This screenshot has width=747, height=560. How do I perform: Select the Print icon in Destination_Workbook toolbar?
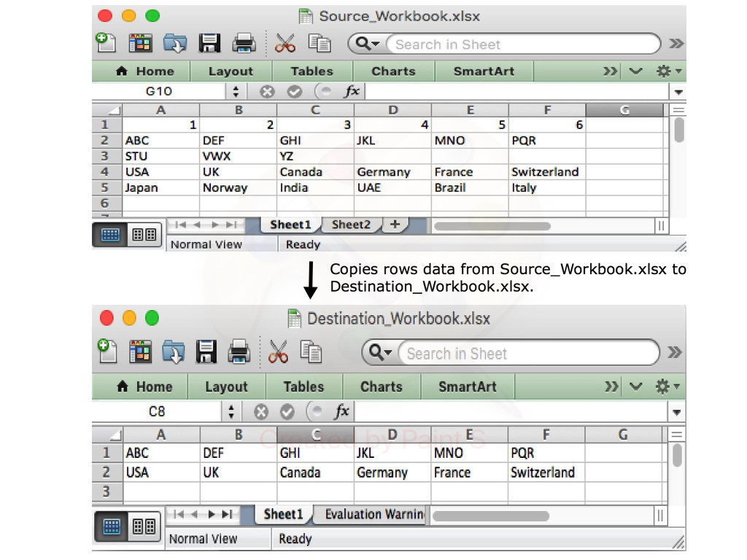click(x=239, y=352)
